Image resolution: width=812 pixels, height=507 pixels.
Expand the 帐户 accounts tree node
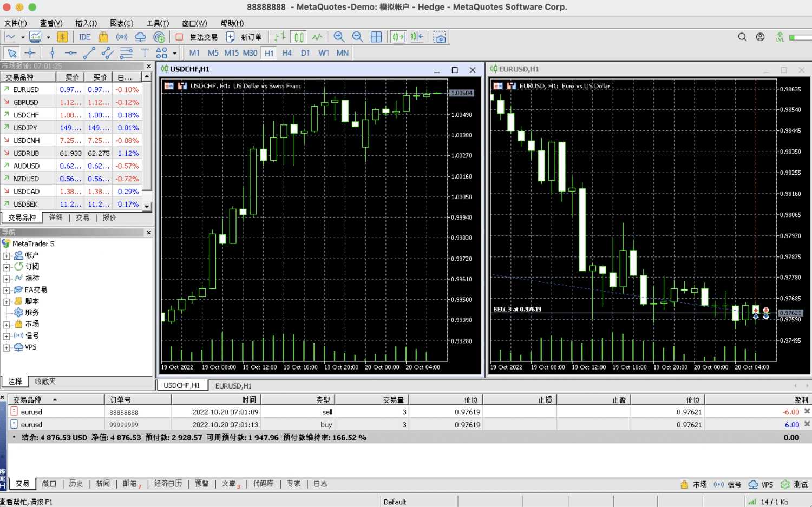pyautogui.click(x=6, y=255)
